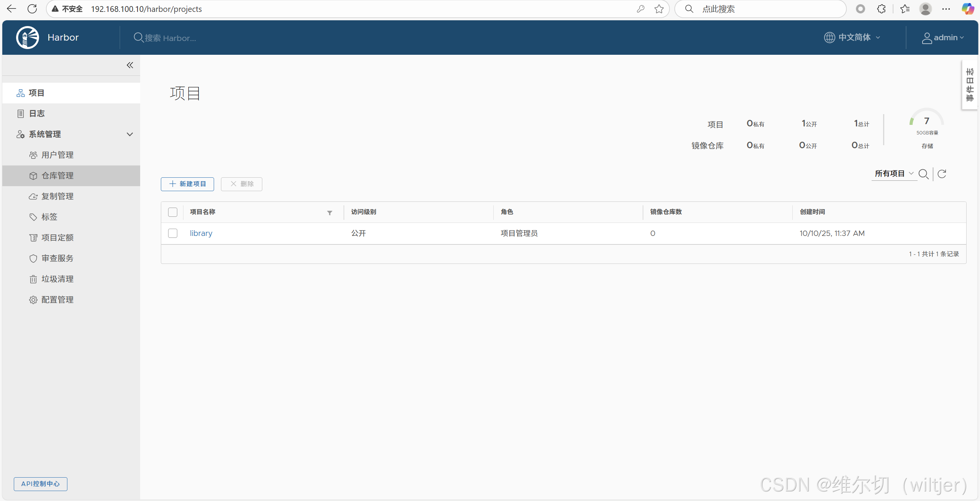Select 垃圾清理 menu item

tap(57, 279)
